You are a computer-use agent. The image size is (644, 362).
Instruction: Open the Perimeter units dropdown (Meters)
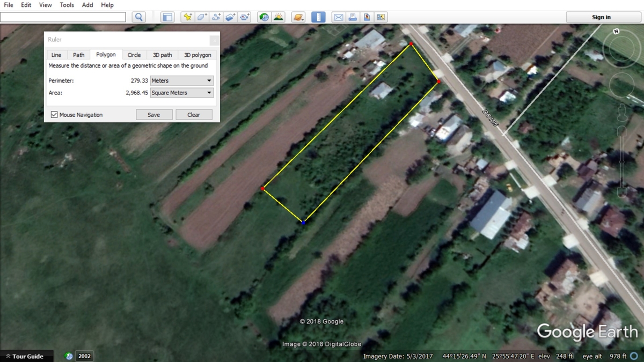click(182, 80)
